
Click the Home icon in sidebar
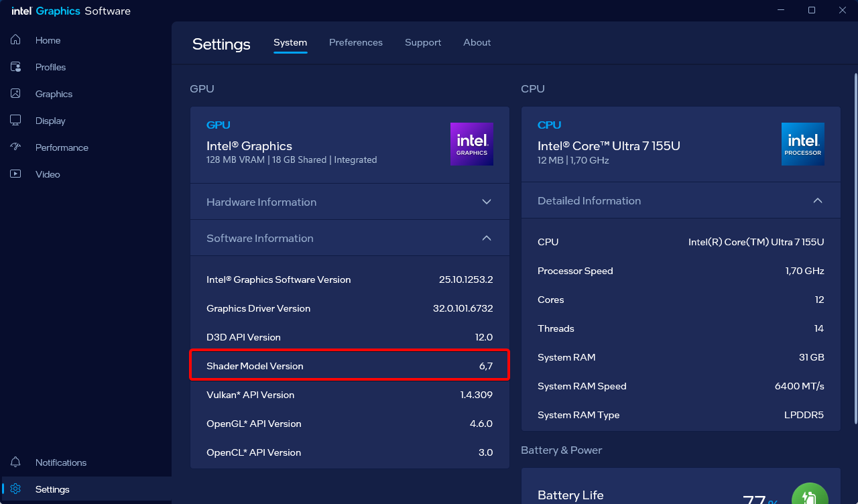point(15,40)
